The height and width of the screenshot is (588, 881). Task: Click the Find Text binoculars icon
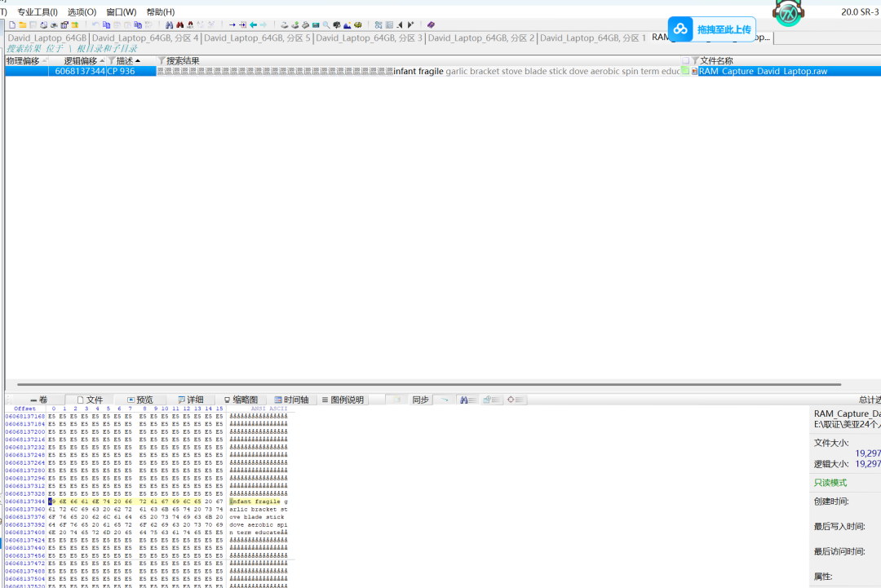click(169, 24)
